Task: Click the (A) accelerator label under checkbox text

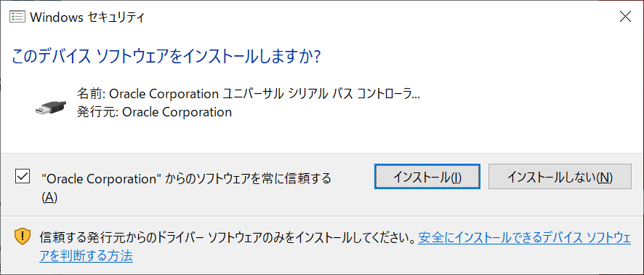Action: 49,198
